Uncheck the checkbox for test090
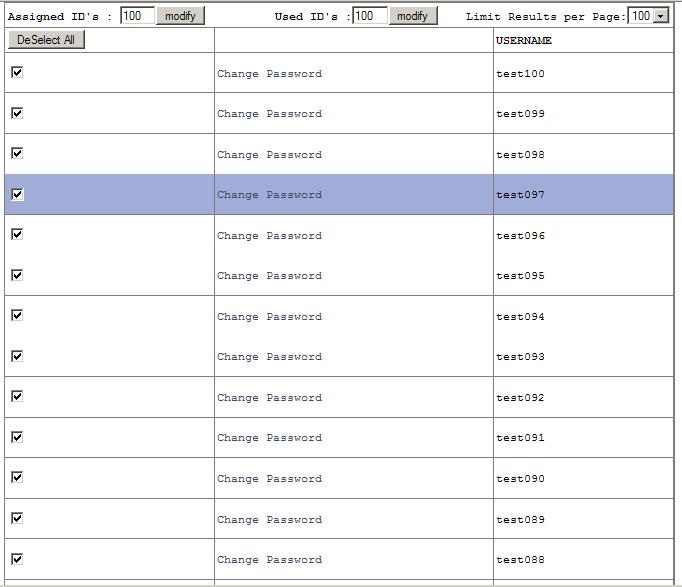This screenshot has height=587, width=682. pos(17,477)
